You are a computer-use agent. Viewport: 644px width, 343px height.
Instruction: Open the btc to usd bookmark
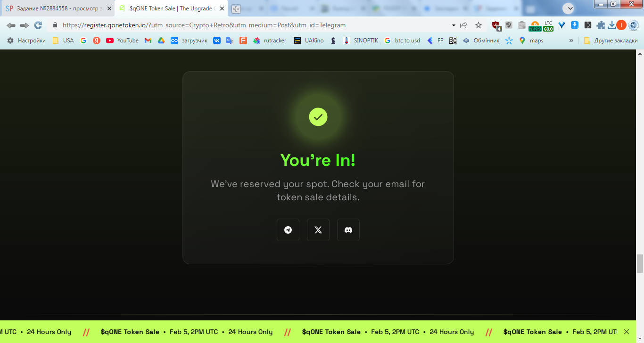coord(402,41)
